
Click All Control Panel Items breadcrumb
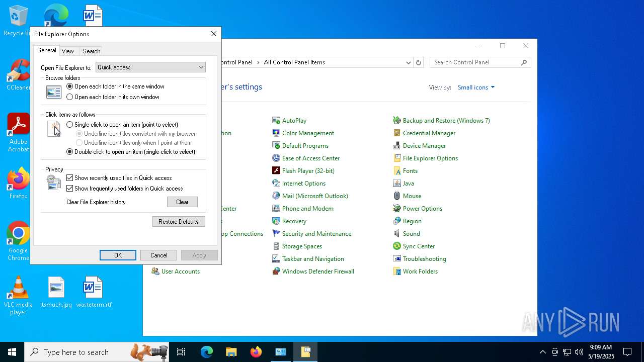[x=294, y=62]
